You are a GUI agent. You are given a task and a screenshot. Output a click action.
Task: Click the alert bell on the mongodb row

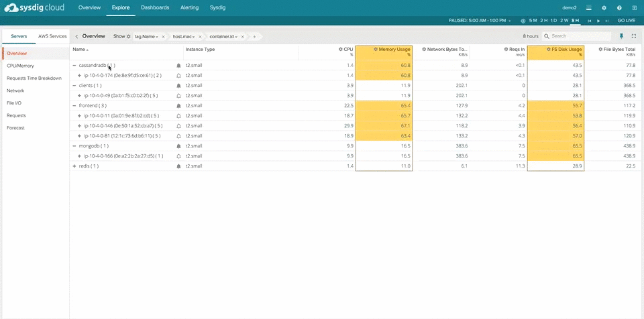pos(178,145)
